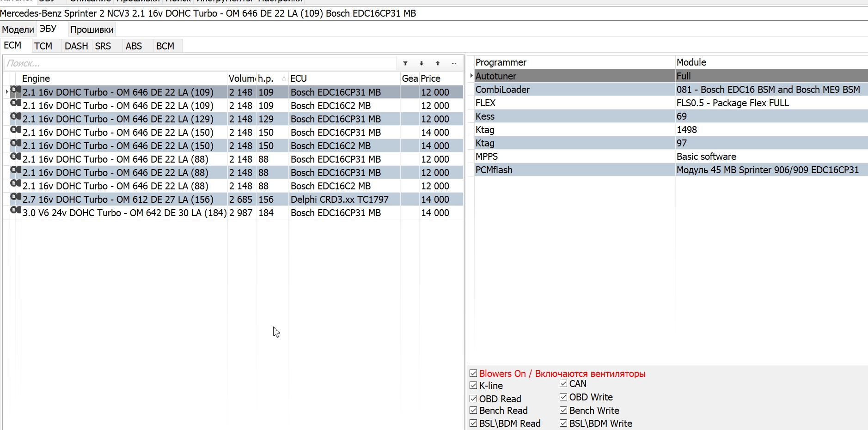Click the filter funnel icon beside search
868x430 pixels.
(405, 63)
